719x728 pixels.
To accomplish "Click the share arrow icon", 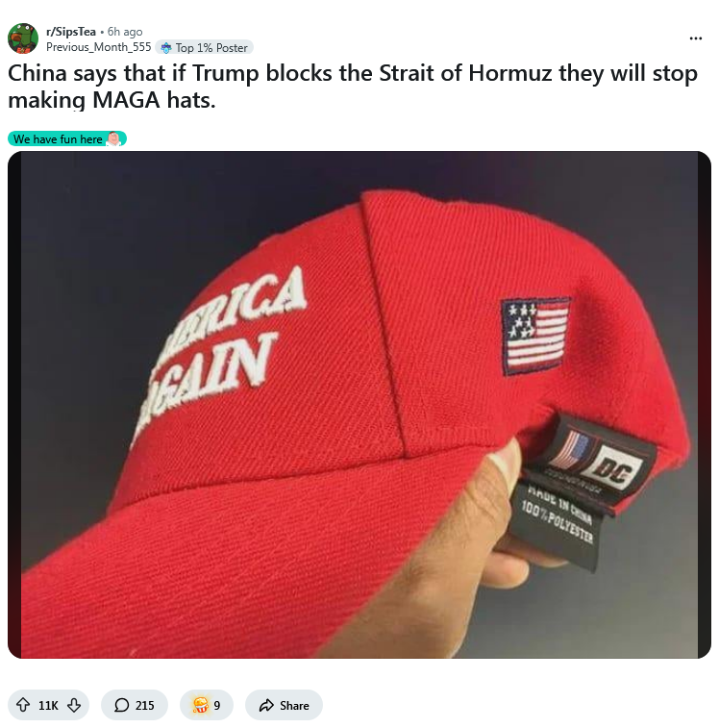I will (266, 705).
